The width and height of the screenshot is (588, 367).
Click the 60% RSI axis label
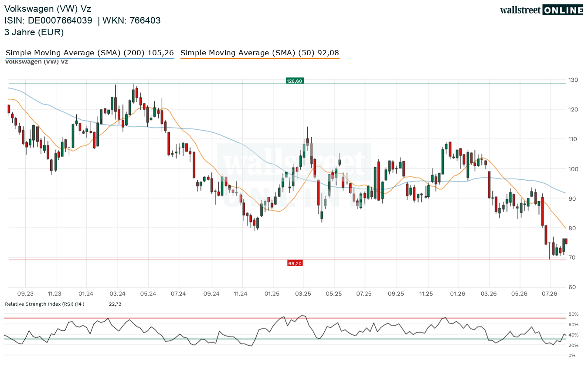pos(573,325)
